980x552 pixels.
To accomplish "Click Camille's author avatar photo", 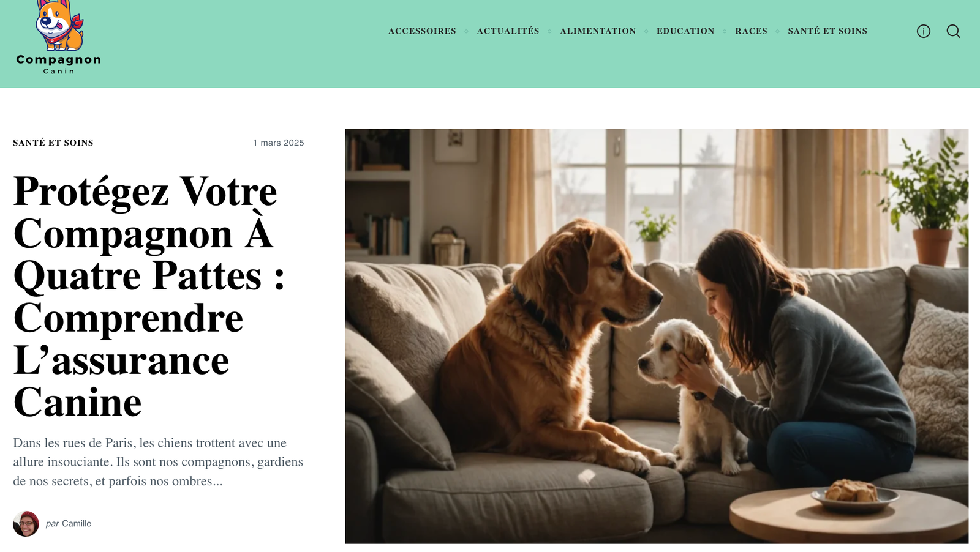I will [26, 524].
